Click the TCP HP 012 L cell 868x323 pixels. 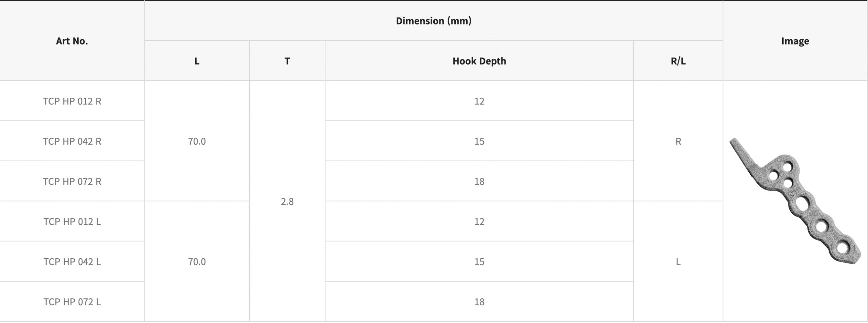72,222
